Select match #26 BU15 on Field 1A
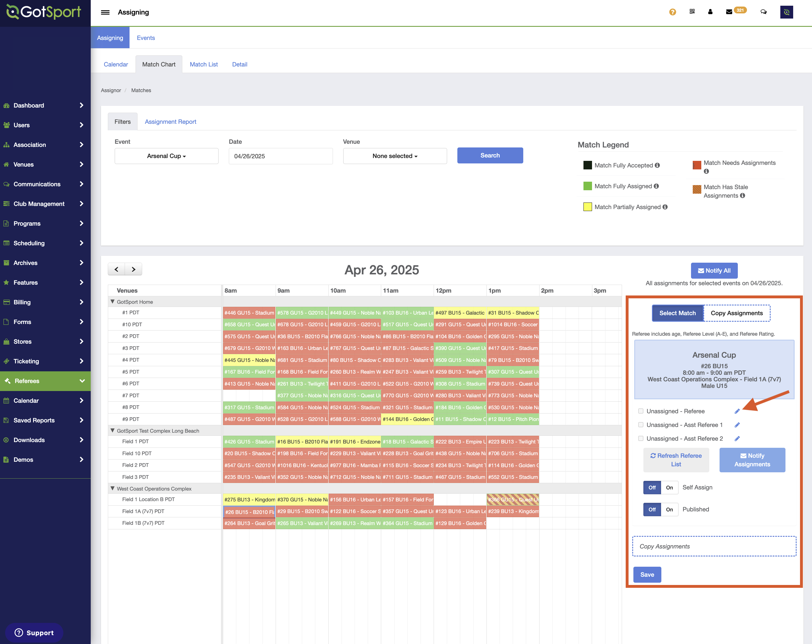Screen dimensions: 812x644 pos(249,511)
